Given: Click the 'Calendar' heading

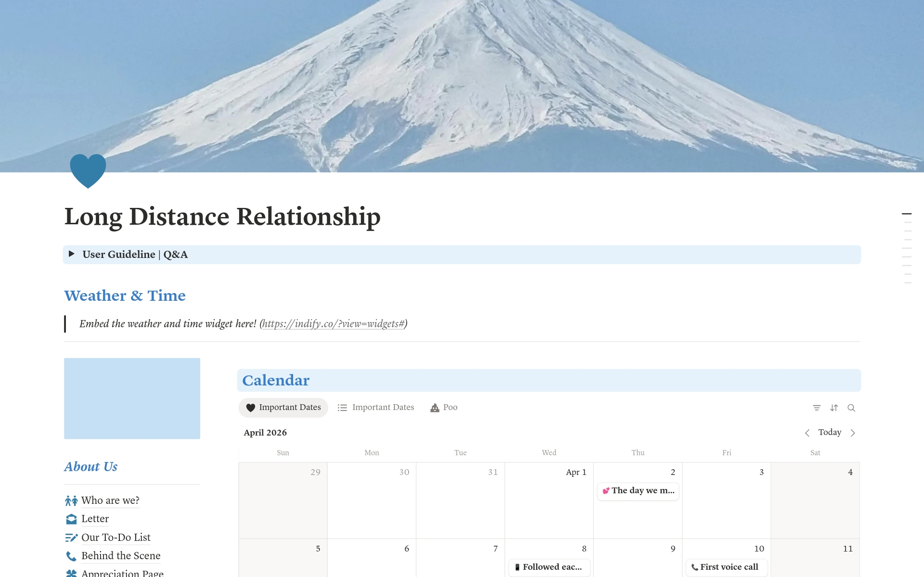Looking at the screenshot, I should point(276,380).
